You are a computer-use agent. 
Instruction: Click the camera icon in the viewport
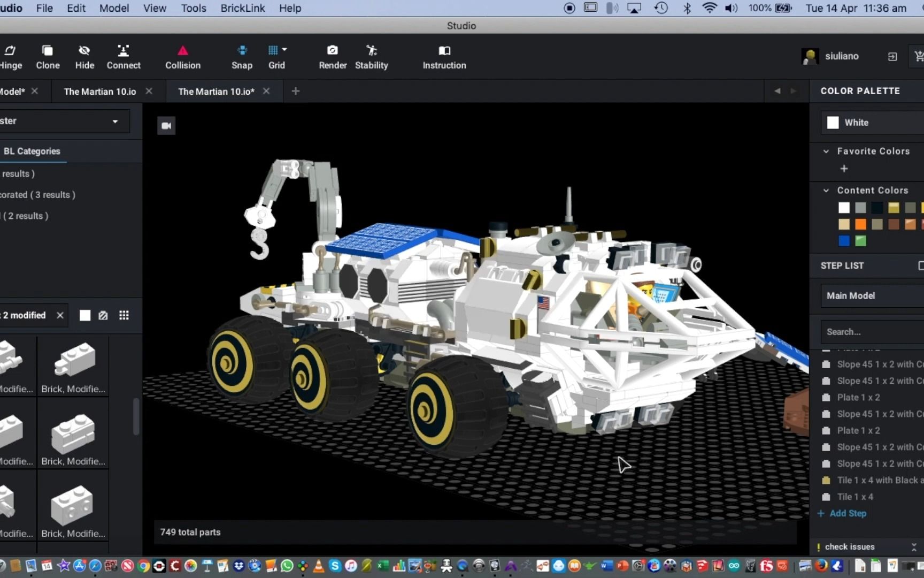coord(166,125)
